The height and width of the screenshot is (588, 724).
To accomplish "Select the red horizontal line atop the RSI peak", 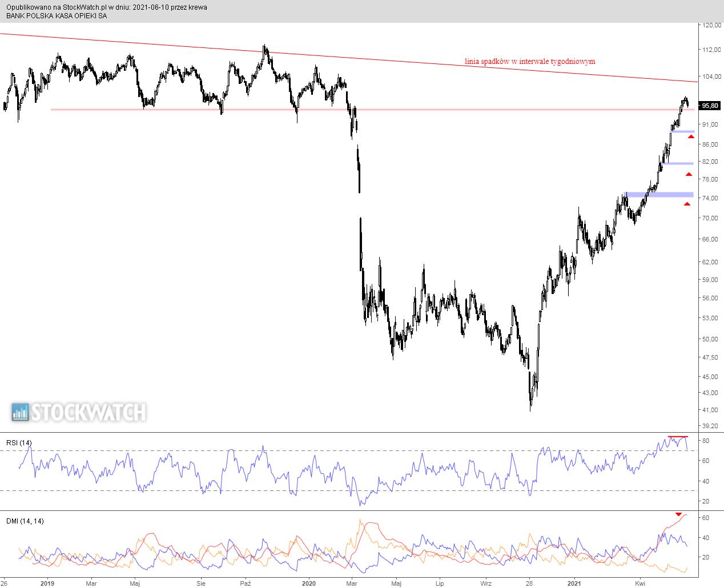I will point(678,437).
